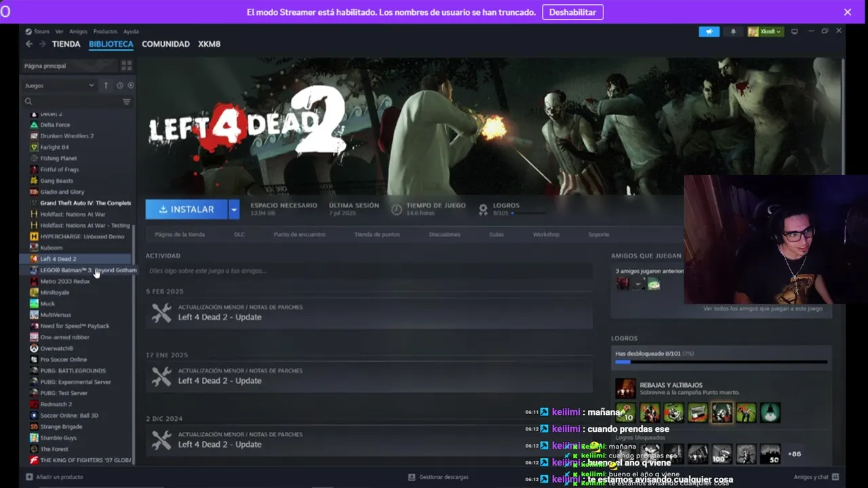Open Punto de encuentro tab
Image resolution: width=868 pixels, height=488 pixels.
pyautogui.click(x=299, y=235)
